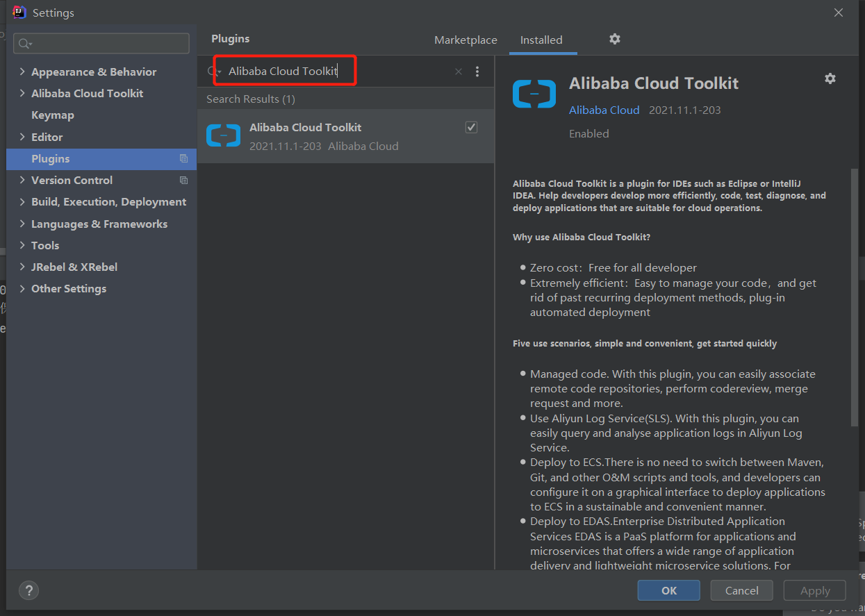Click the settings search magnifier icon
Viewport: 865px width, 616px height.
(x=25, y=44)
